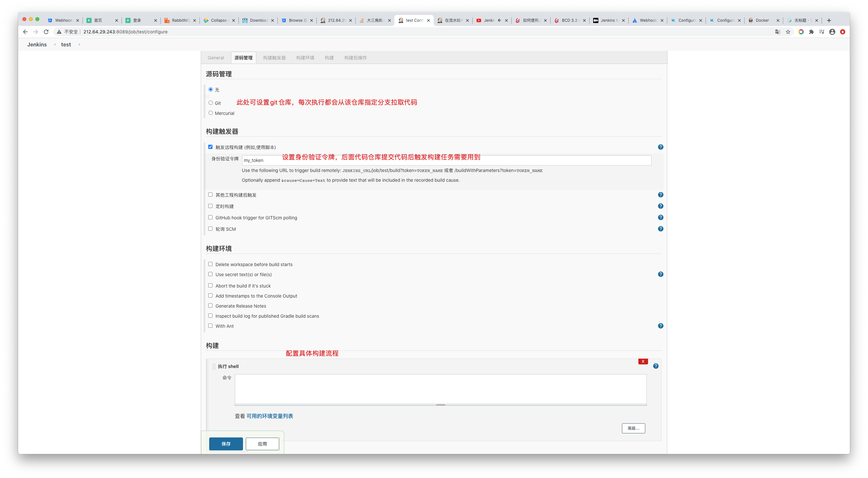
Task: Open help icon beside 定时构建
Action: (x=660, y=206)
